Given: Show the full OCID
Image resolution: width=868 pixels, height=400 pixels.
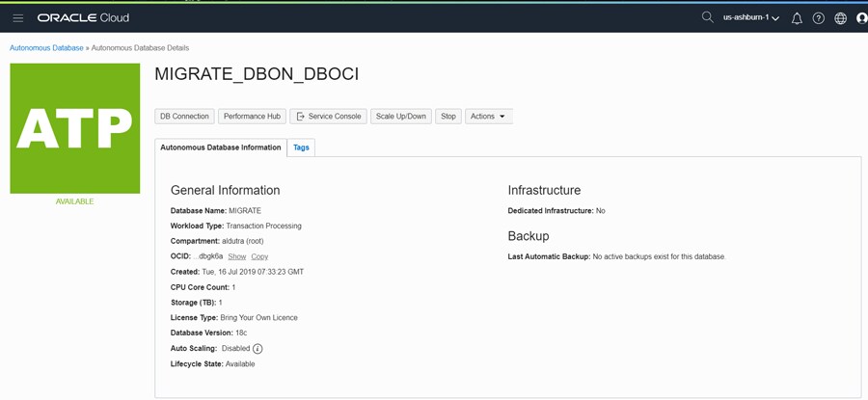Looking at the screenshot, I should coord(237,256).
